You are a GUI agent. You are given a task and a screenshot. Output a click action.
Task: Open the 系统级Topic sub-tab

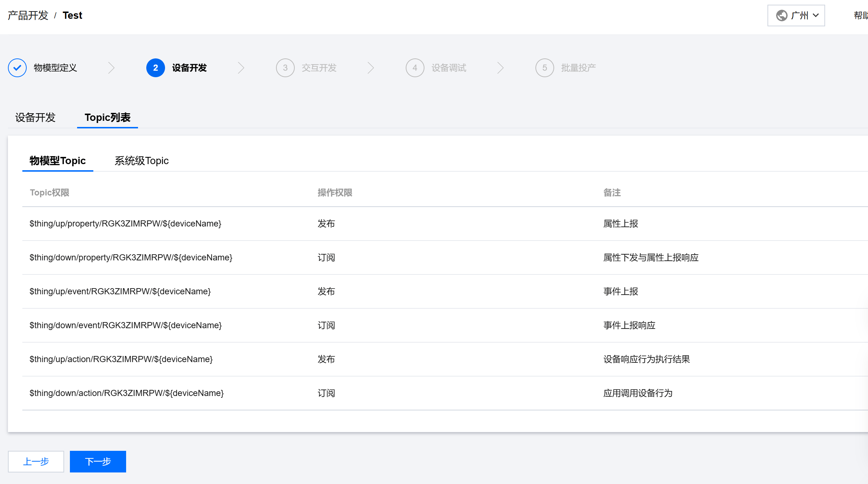pos(141,161)
